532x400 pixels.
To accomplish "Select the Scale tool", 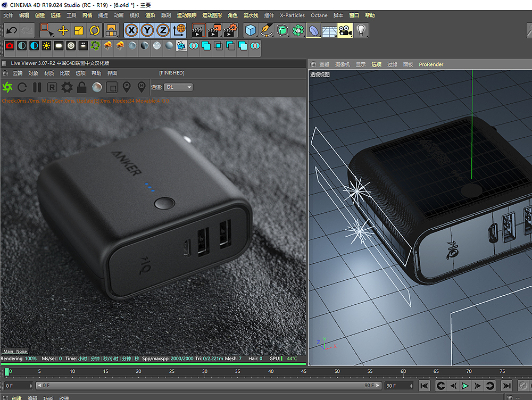I will click(79, 30).
